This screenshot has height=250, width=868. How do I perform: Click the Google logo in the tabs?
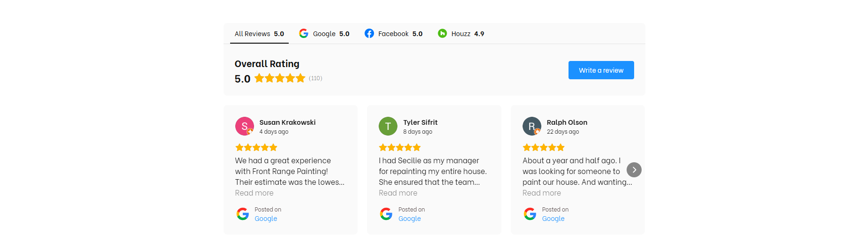point(304,33)
